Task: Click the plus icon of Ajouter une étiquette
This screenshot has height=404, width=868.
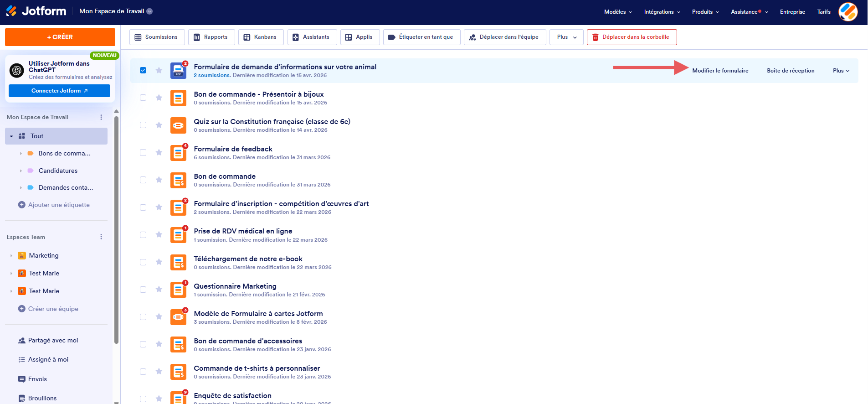Action: [x=22, y=205]
